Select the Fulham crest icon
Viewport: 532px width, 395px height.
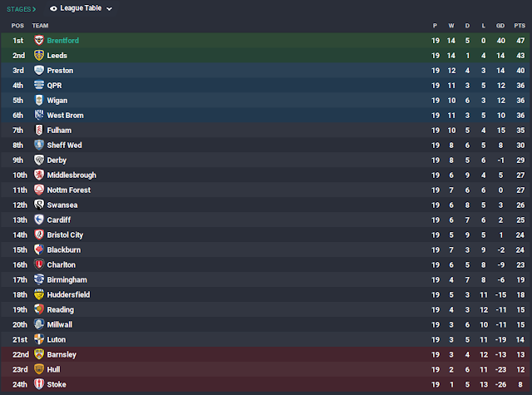pos(39,130)
